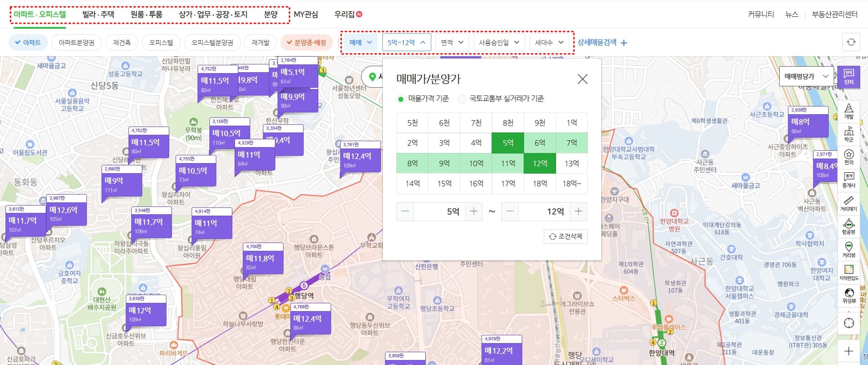Uncheck the 분양중·예정 filter chip
Screen dimensions: 868x365
[x=306, y=42]
